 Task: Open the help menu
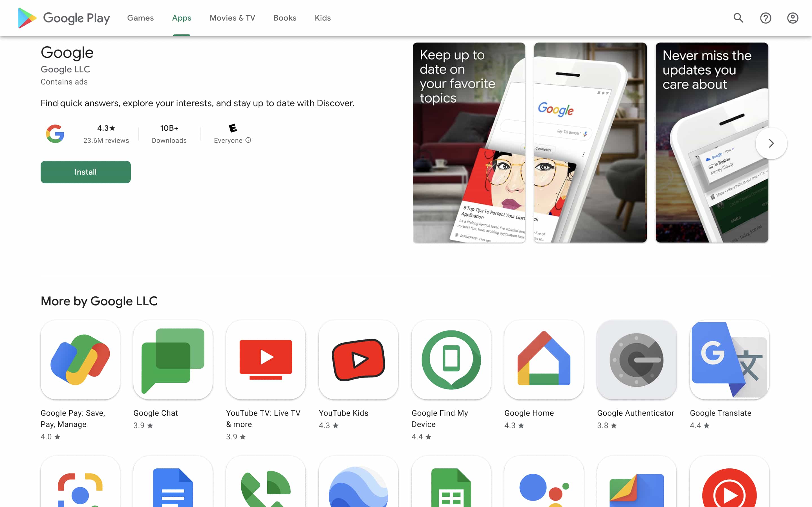(765, 18)
